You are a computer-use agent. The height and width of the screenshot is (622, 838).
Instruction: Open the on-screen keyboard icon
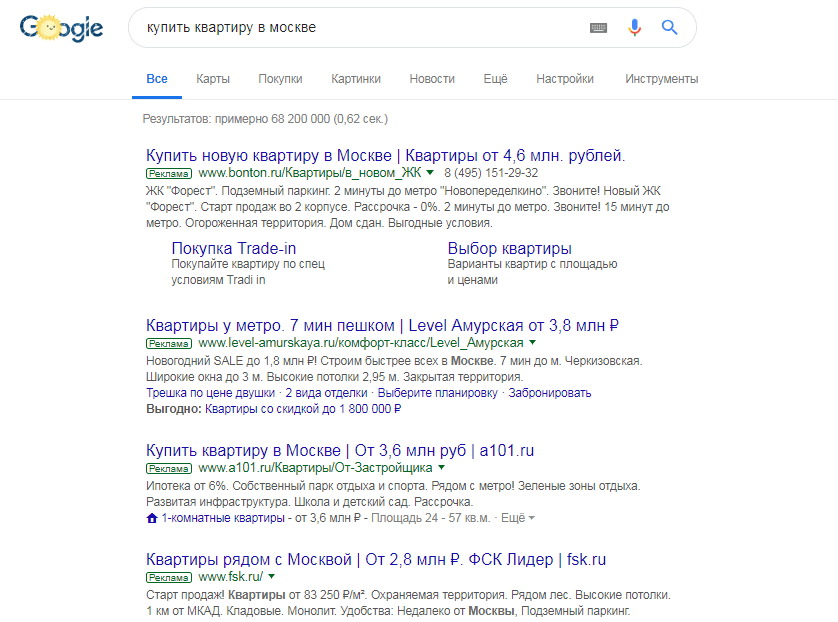(x=598, y=28)
